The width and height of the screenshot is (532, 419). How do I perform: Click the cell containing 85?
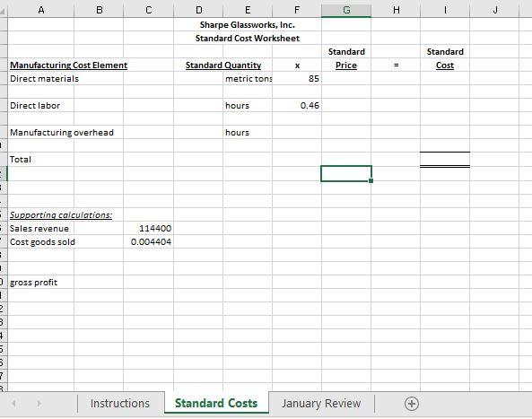pos(297,79)
